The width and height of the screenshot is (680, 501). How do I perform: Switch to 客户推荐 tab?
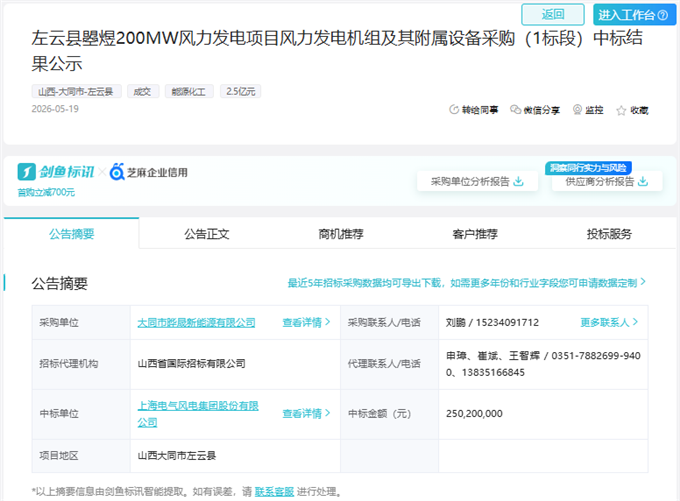tap(475, 234)
